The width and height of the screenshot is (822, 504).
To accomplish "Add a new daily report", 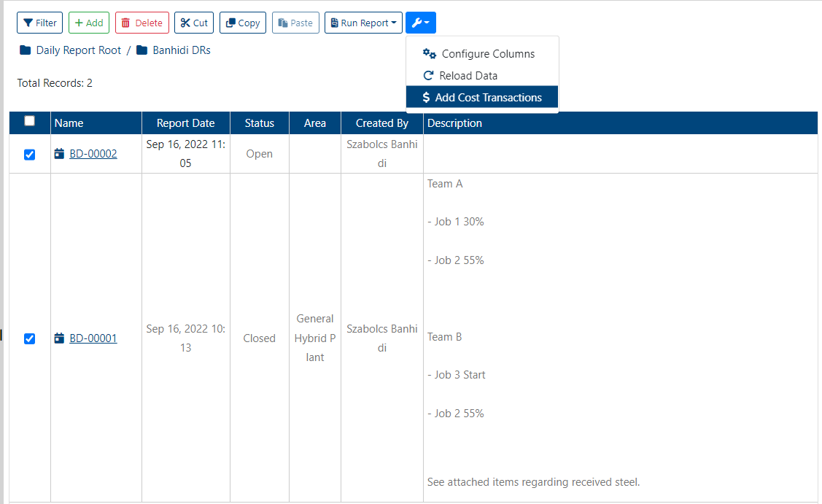I will click(88, 23).
